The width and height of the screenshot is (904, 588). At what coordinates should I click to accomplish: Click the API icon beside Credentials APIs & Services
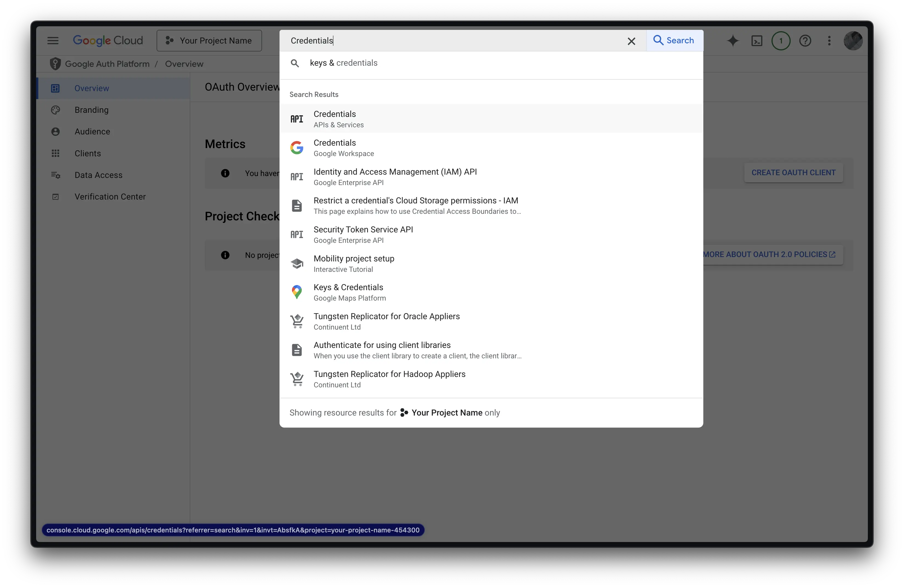point(297,119)
